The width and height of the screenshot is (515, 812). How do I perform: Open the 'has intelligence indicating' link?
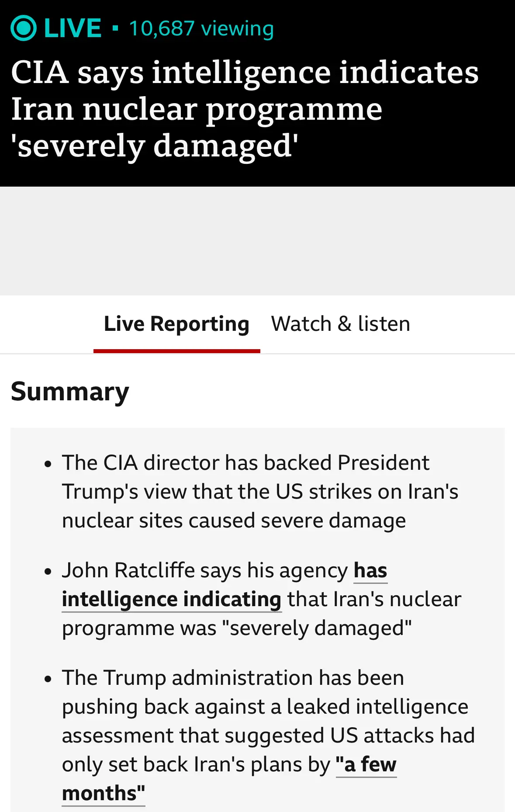coord(225,585)
